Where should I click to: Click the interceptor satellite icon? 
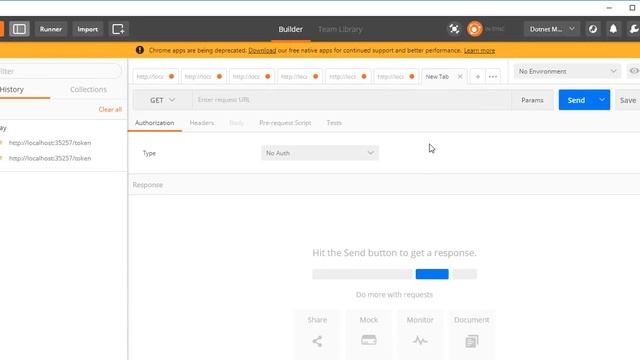coord(454,29)
